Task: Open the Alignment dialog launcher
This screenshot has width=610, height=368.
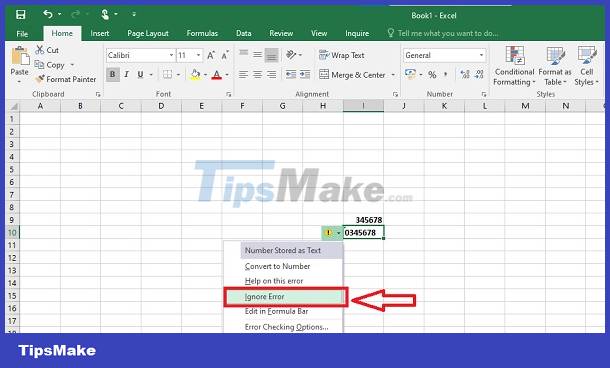Action: point(395,95)
